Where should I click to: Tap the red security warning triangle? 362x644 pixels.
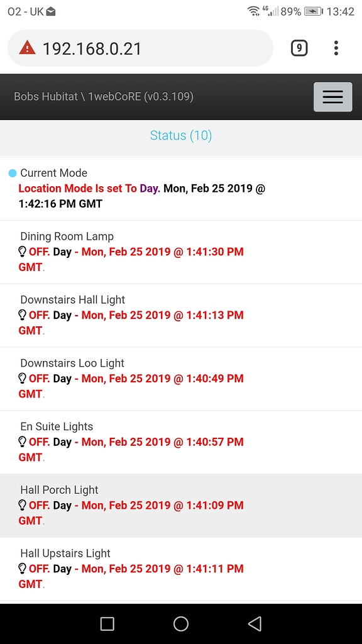click(27, 48)
